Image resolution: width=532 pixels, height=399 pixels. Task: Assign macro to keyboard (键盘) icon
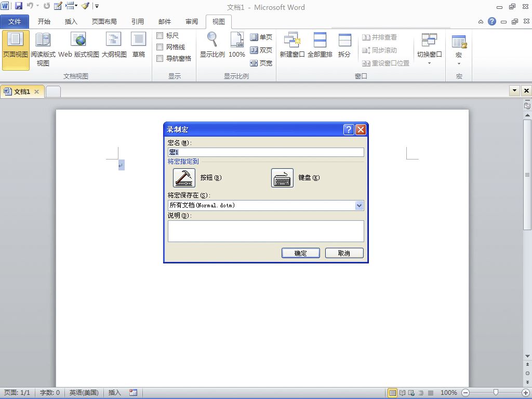pyautogui.click(x=282, y=178)
